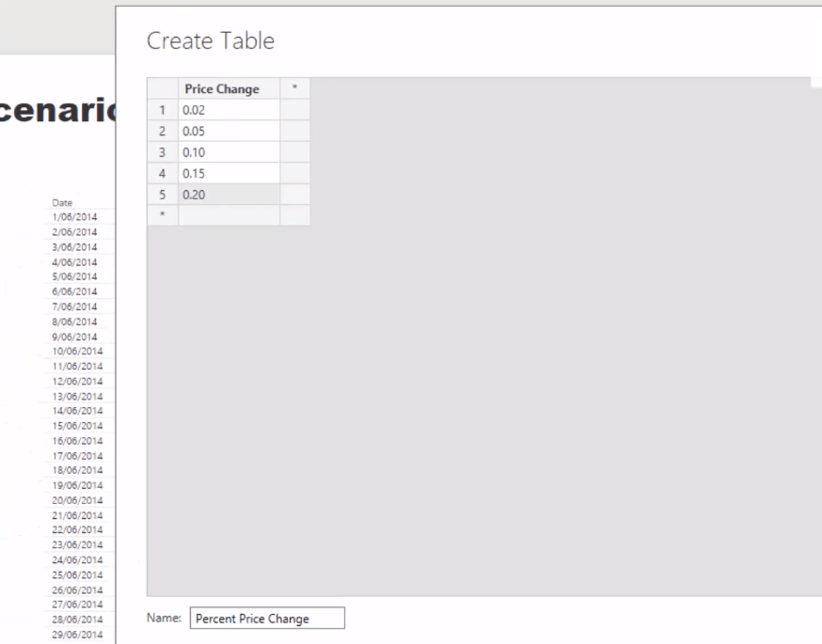Select date 12/06/2014 in background table
Viewport: 822px width, 644px height.
(x=77, y=382)
